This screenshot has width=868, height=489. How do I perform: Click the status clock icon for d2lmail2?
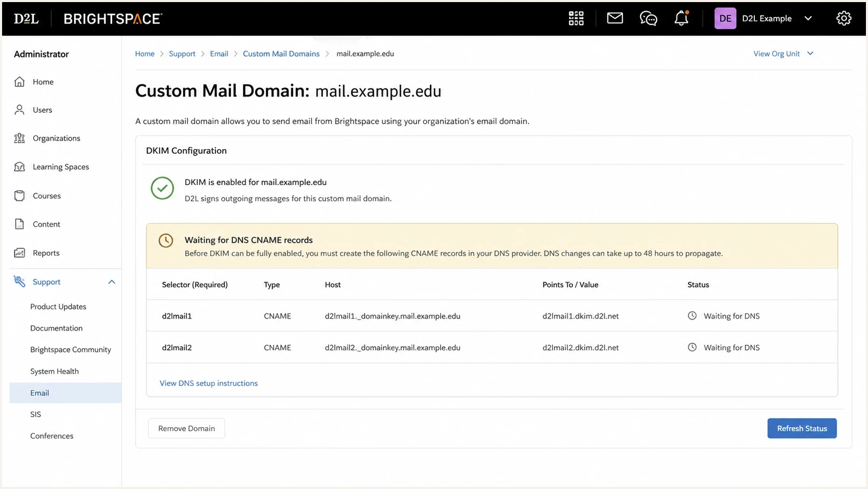tap(692, 347)
